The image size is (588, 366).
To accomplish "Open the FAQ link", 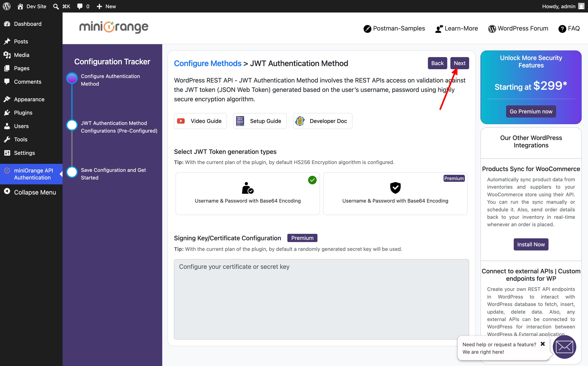I will click(x=569, y=29).
